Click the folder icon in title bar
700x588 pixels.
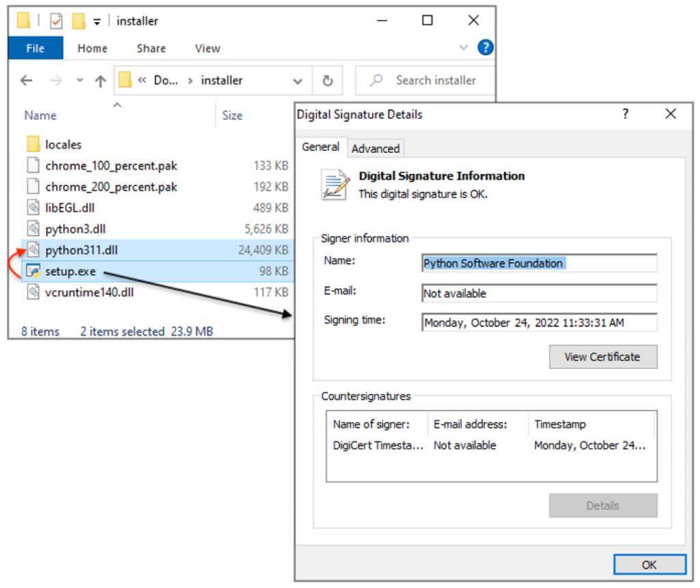(x=23, y=21)
